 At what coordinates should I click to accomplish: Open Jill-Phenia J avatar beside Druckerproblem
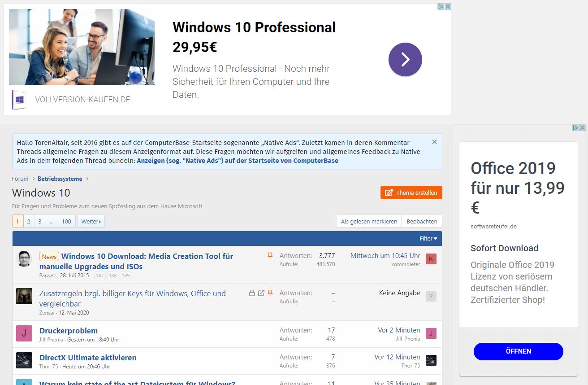click(x=24, y=333)
